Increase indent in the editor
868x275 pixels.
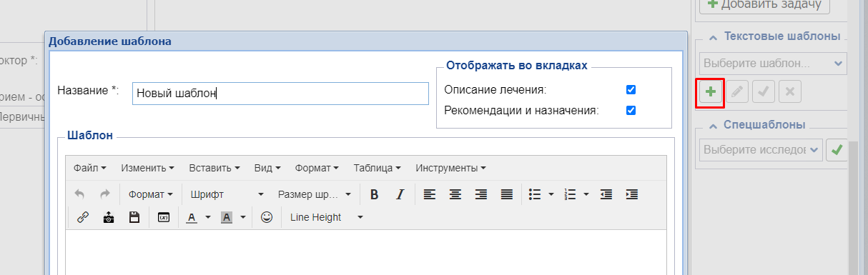(x=631, y=194)
